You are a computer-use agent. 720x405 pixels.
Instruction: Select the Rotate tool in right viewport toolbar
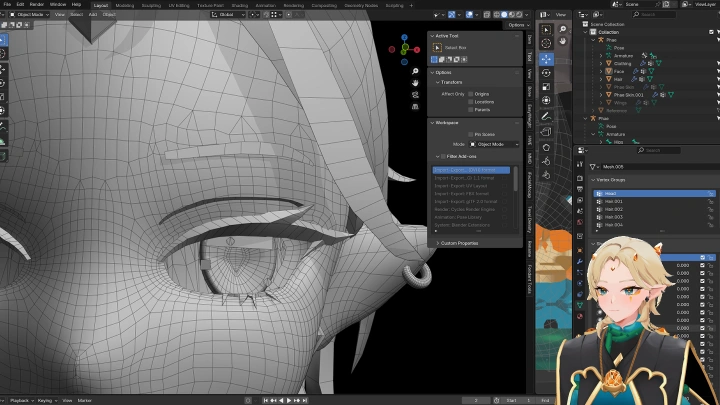[x=546, y=73]
